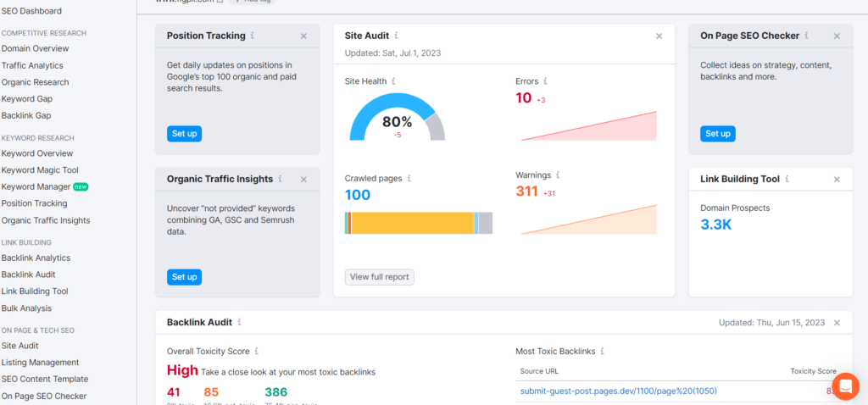Open the 100 crawled pages count
The height and width of the screenshot is (405, 868).
(358, 195)
